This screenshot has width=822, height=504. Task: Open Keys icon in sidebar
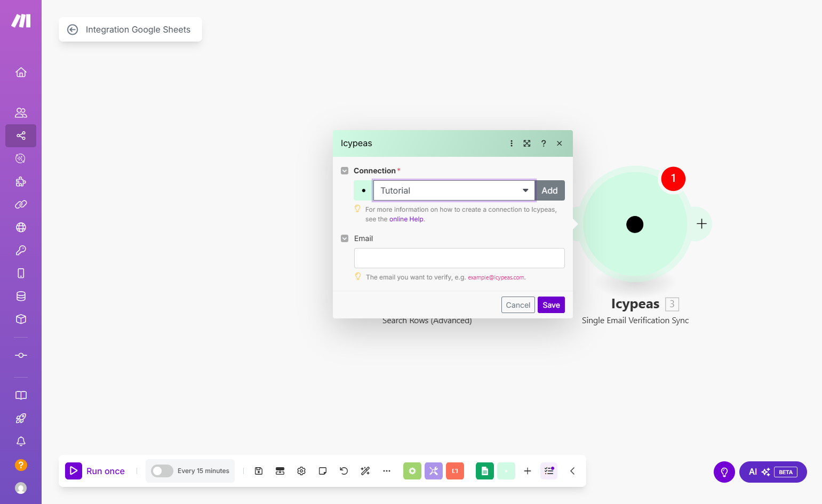click(x=21, y=250)
